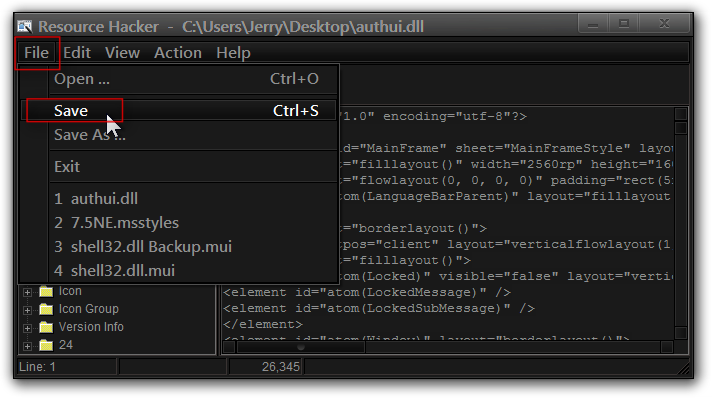Image resolution: width=712 pixels, height=398 pixels.
Task: Open the Action menu
Action: pos(178,53)
